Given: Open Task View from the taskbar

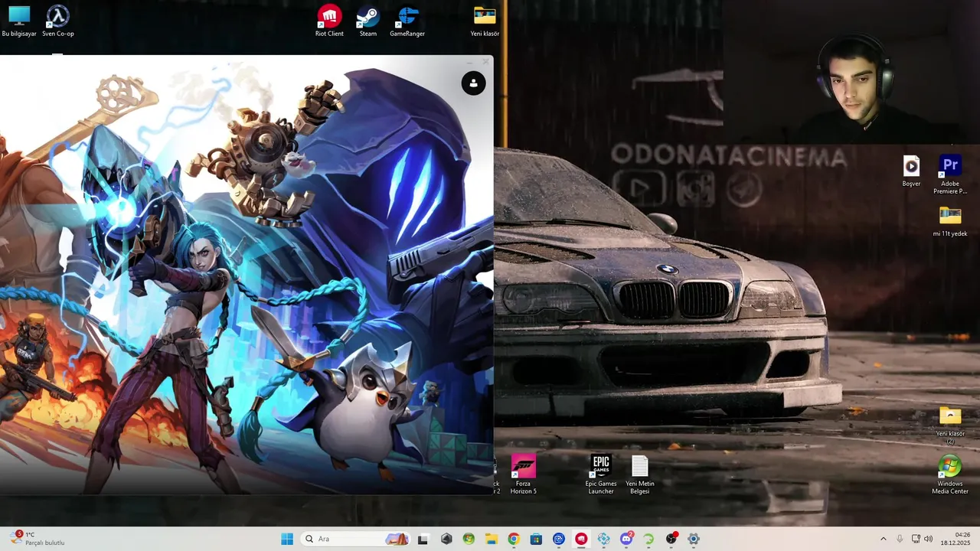Looking at the screenshot, I should click(x=423, y=539).
